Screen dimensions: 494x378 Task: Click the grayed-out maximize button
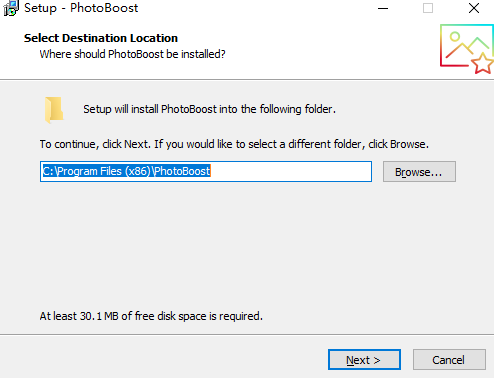(428, 8)
